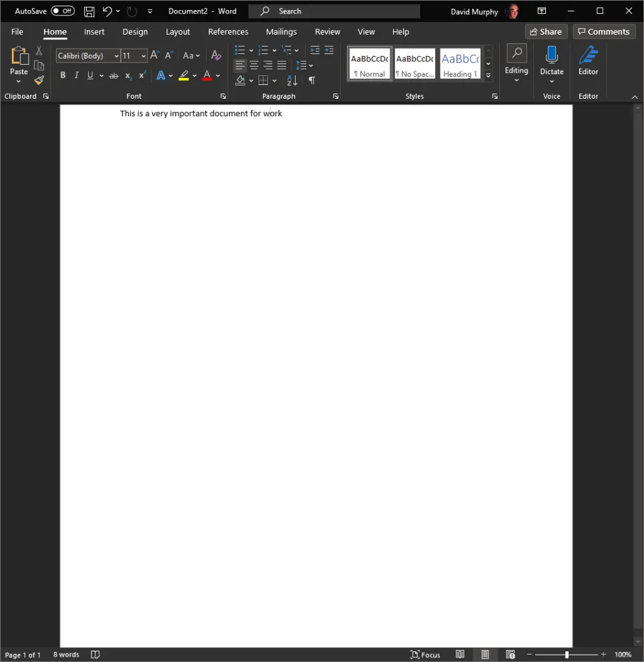Apply subscript formatting

click(x=128, y=75)
